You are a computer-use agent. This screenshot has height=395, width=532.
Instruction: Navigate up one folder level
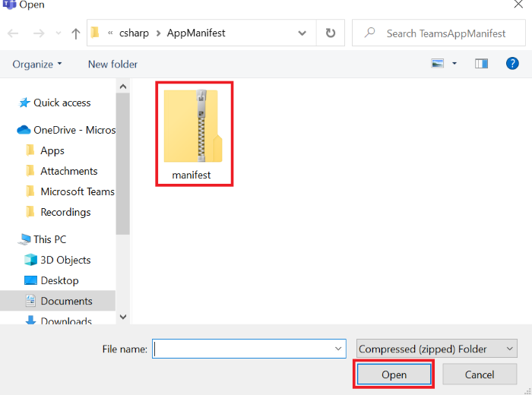coord(76,33)
